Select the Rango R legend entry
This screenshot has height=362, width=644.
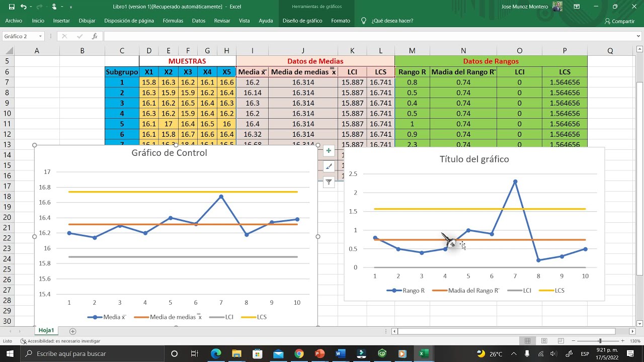(406, 290)
